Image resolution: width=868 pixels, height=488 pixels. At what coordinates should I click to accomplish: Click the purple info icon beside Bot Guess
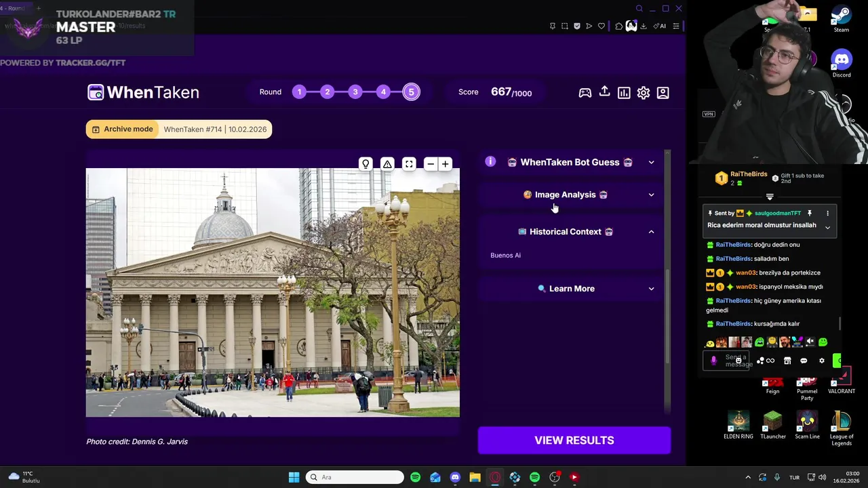pyautogui.click(x=490, y=161)
